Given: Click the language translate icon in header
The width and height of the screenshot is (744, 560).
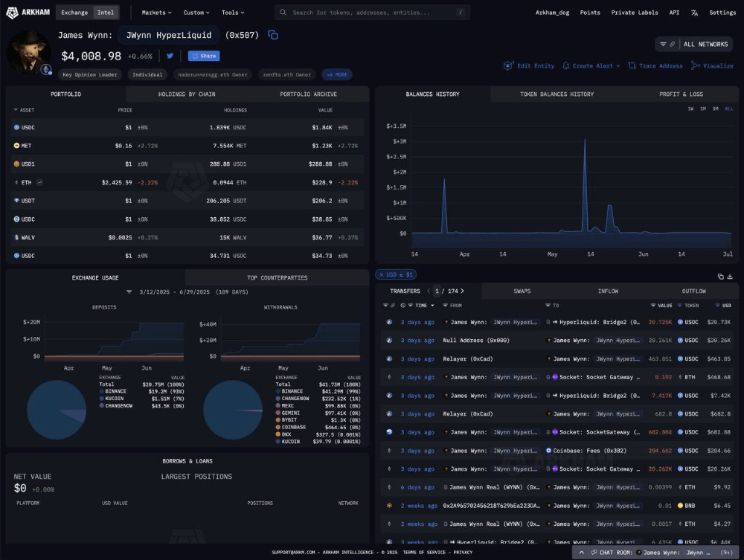Looking at the screenshot, I should click(694, 13).
